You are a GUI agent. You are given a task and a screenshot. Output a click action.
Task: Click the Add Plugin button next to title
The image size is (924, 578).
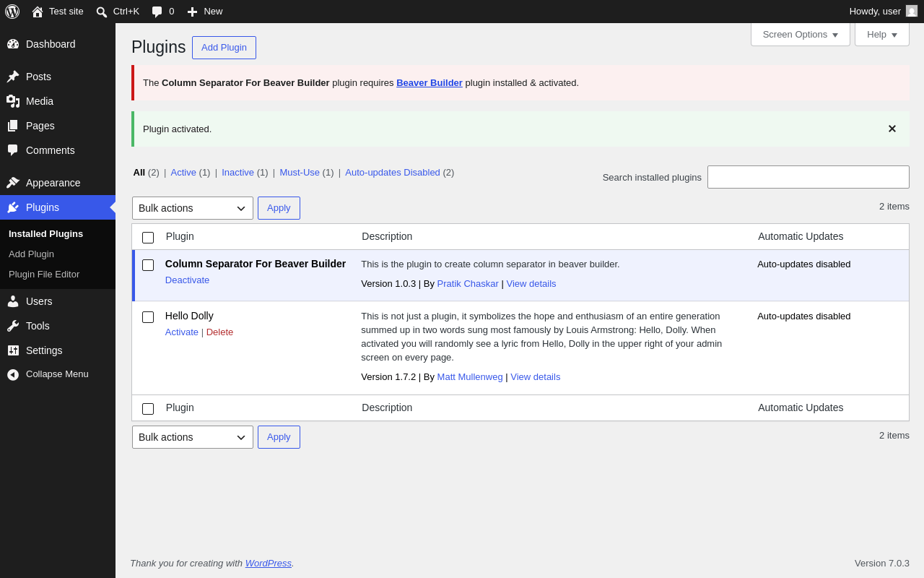[224, 48]
